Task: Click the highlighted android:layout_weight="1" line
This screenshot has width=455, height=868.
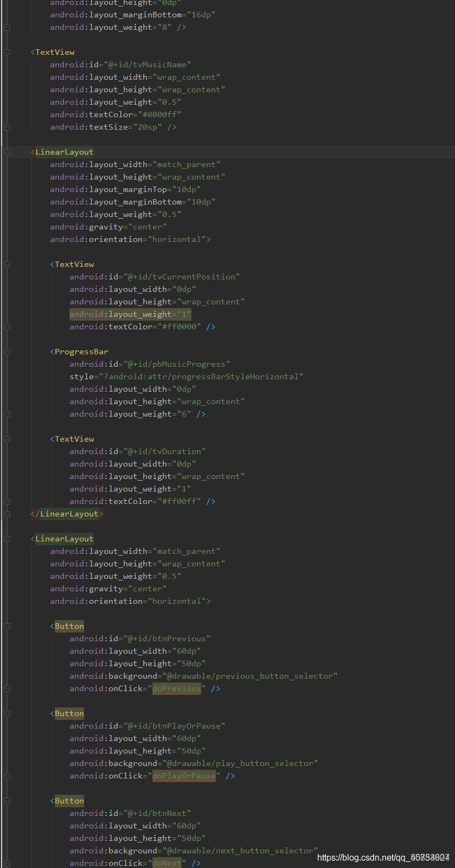Action: point(130,314)
